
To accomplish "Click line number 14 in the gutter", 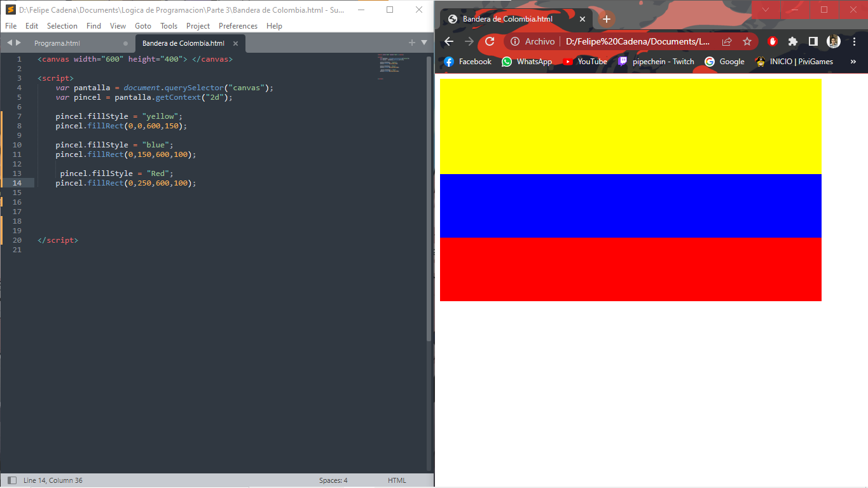I will 17,183.
